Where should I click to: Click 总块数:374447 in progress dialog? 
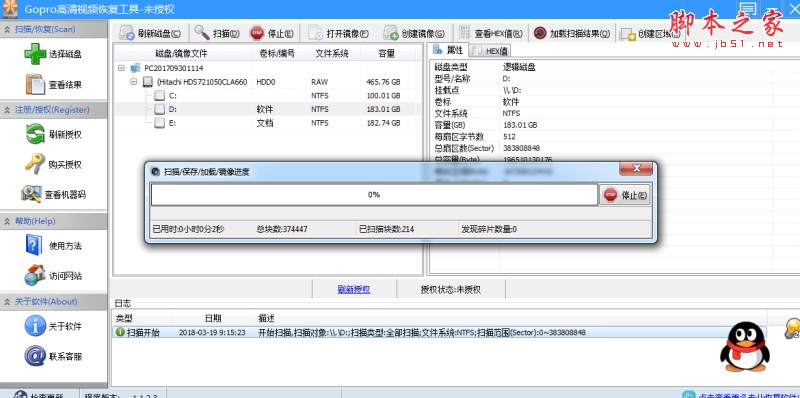[x=282, y=229]
